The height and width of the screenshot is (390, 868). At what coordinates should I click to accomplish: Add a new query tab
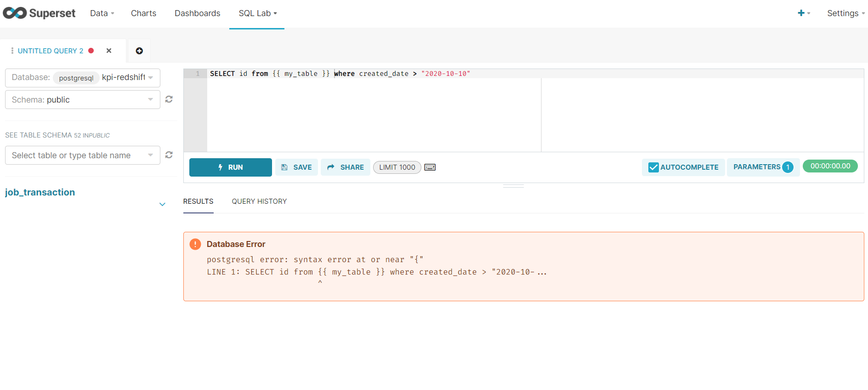point(139,51)
